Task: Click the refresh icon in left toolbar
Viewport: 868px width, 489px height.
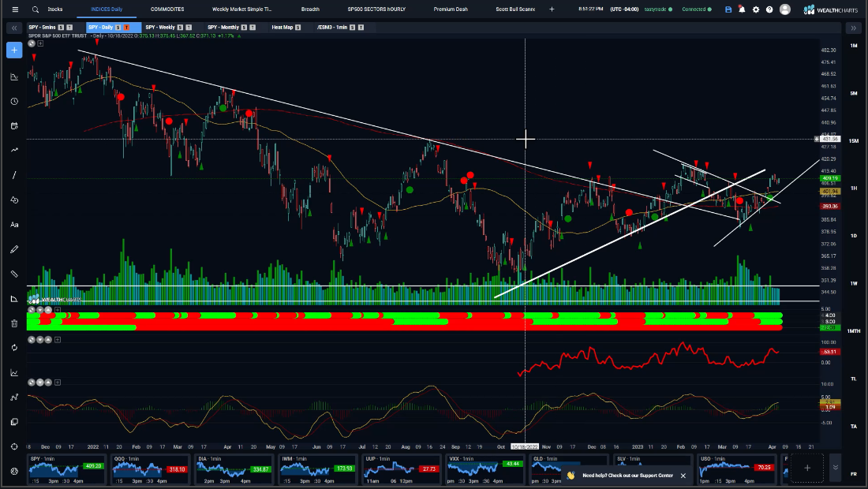Action: pyautogui.click(x=14, y=347)
